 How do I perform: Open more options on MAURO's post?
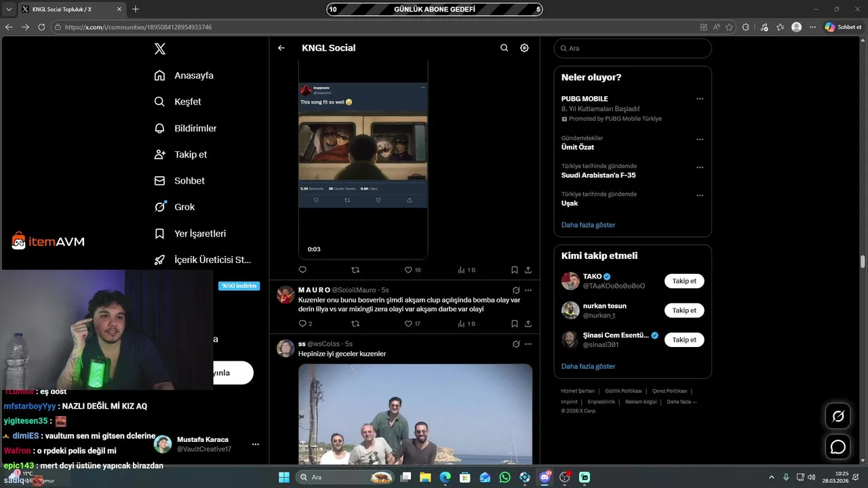528,290
